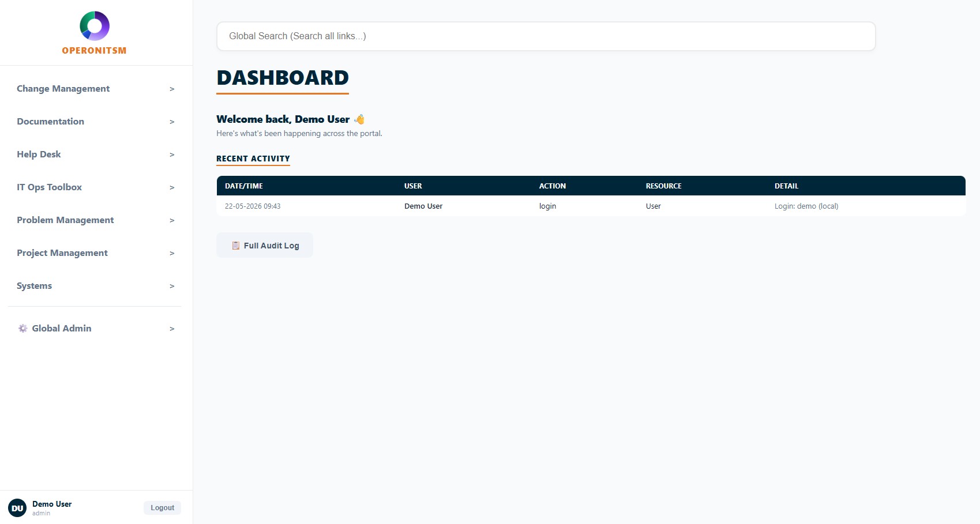
Task: Click the OperonITSM logo
Action: coord(95,26)
